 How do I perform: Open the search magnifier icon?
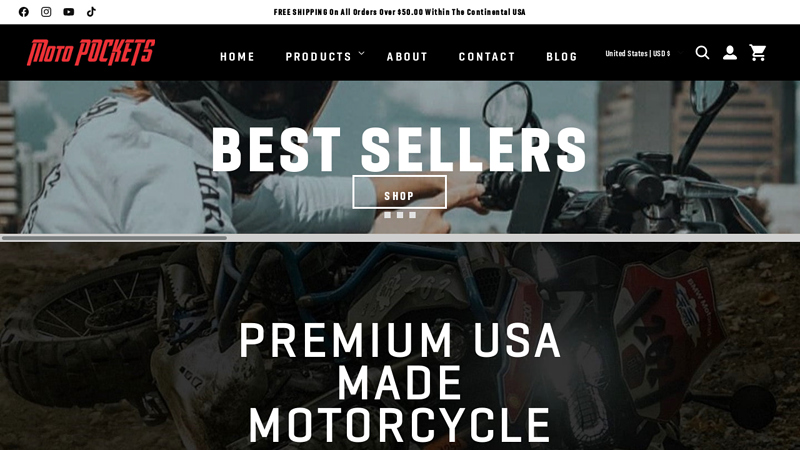pos(702,53)
